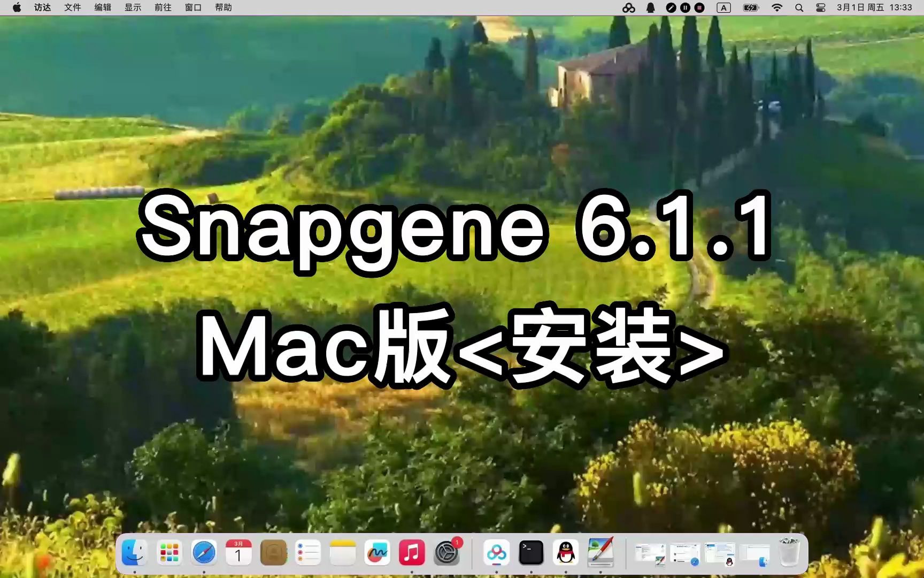Open the 窗口 menu
This screenshot has height=578, width=924.
click(193, 7)
